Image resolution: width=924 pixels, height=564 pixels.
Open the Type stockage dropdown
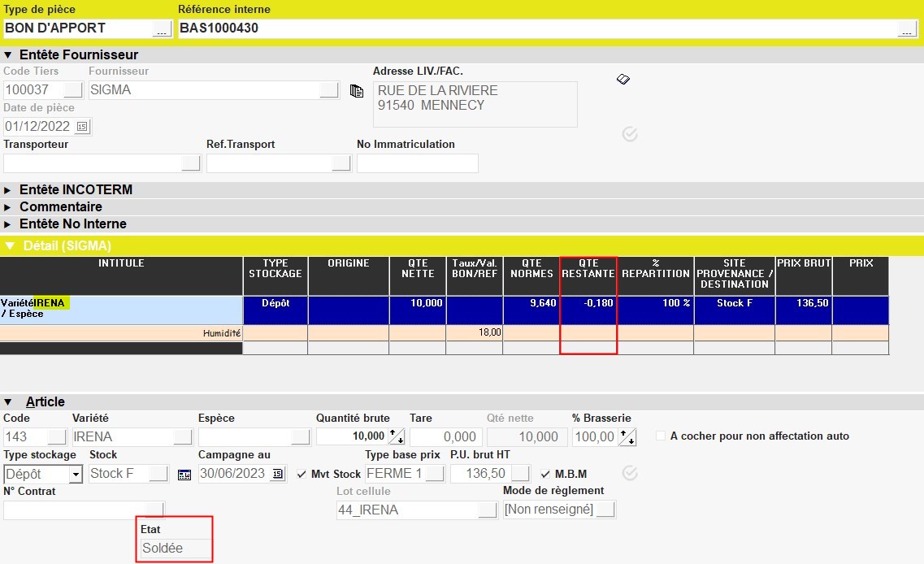[x=76, y=474]
